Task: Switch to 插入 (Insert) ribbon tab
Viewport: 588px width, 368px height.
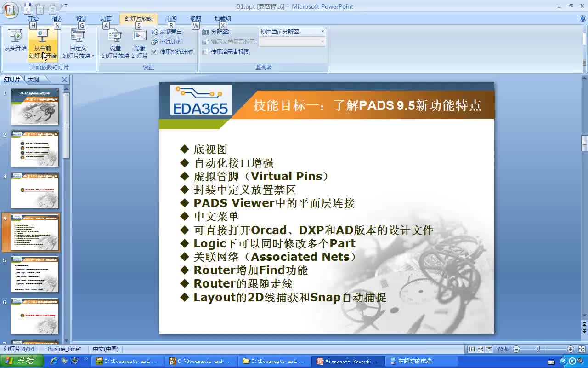Action: [x=57, y=19]
